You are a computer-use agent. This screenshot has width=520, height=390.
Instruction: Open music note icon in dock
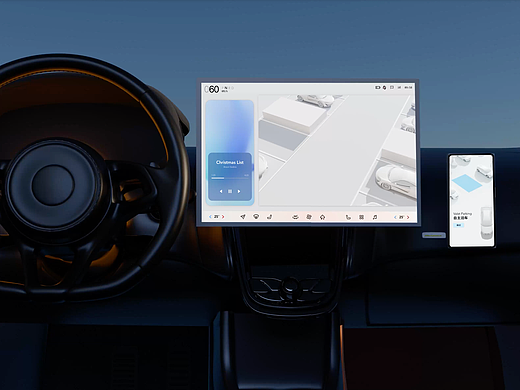375,217
